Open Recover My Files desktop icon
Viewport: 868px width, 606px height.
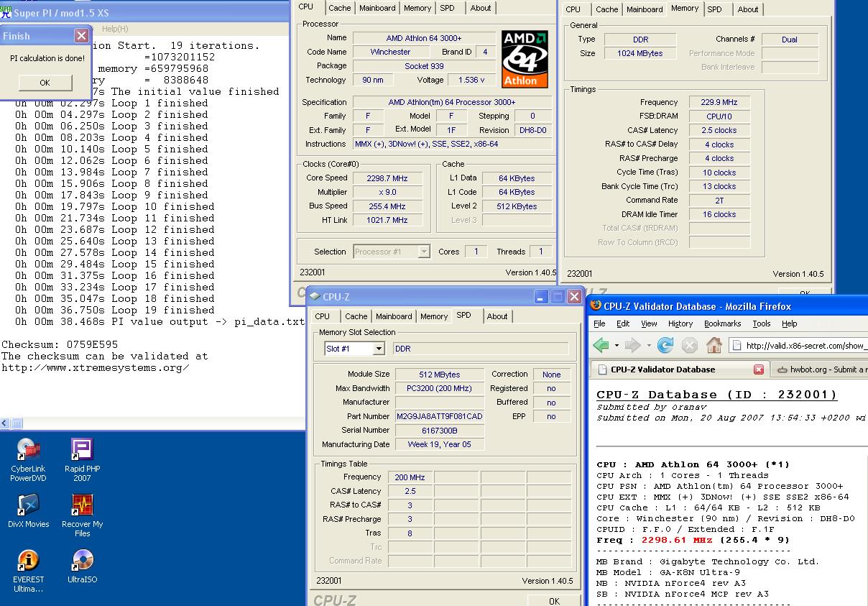pyautogui.click(x=82, y=515)
